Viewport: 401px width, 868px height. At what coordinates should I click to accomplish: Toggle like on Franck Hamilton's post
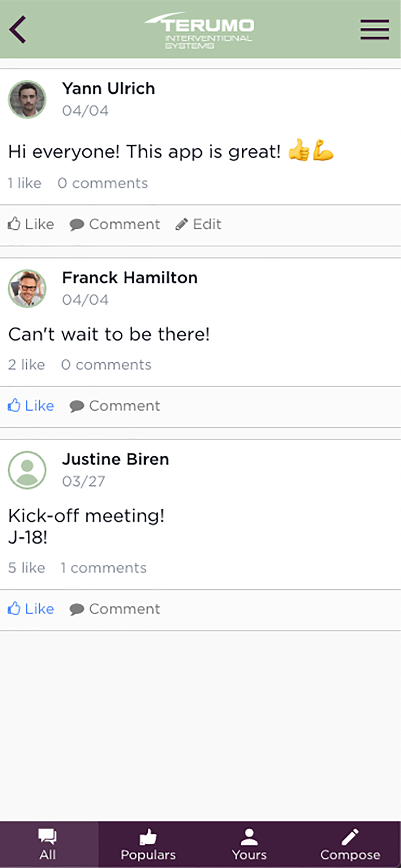[x=31, y=405]
